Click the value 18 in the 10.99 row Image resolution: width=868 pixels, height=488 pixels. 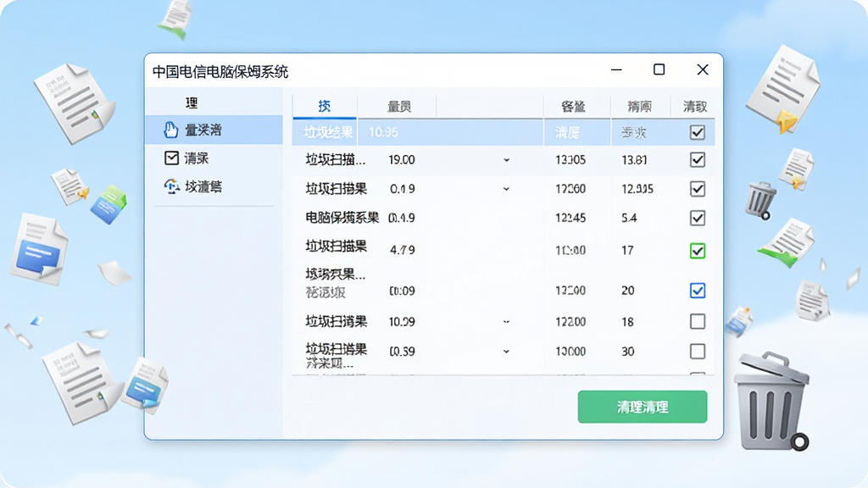click(x=627, y=322)
